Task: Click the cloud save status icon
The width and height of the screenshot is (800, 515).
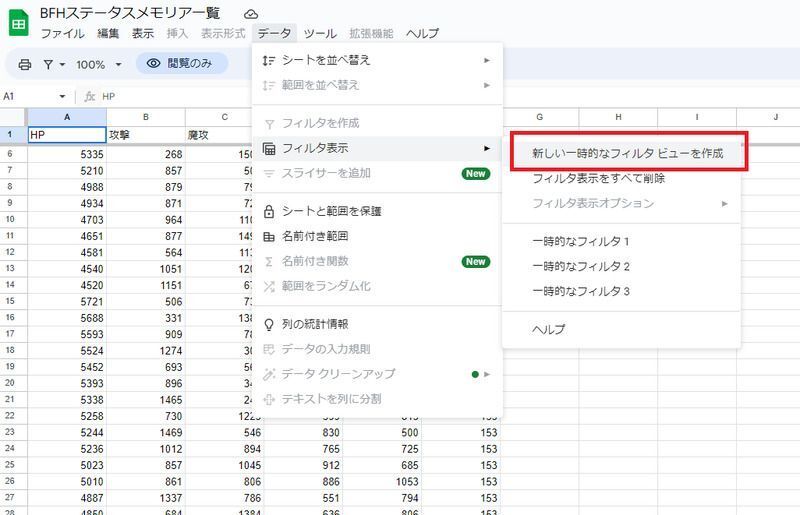Action: (251, 13)
